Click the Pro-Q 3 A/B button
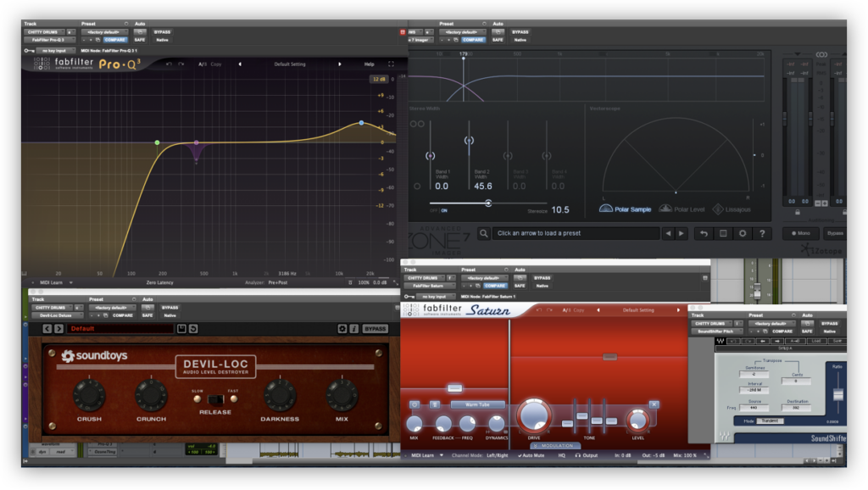The image size is (868, 490). coord(203,64)
